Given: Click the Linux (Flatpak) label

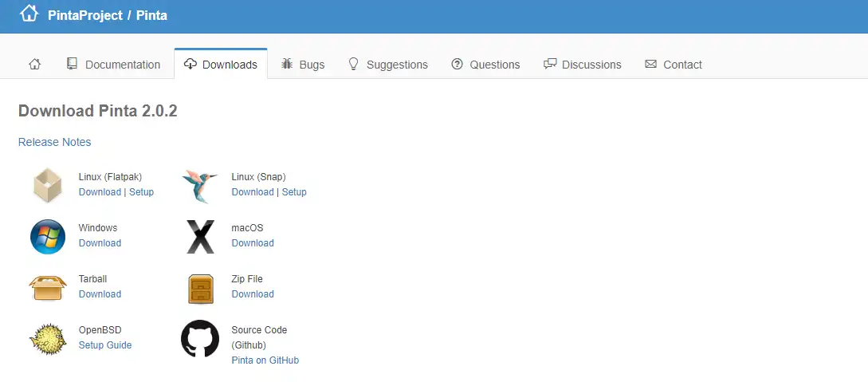Looking at the screenshot, I should 110,177.
